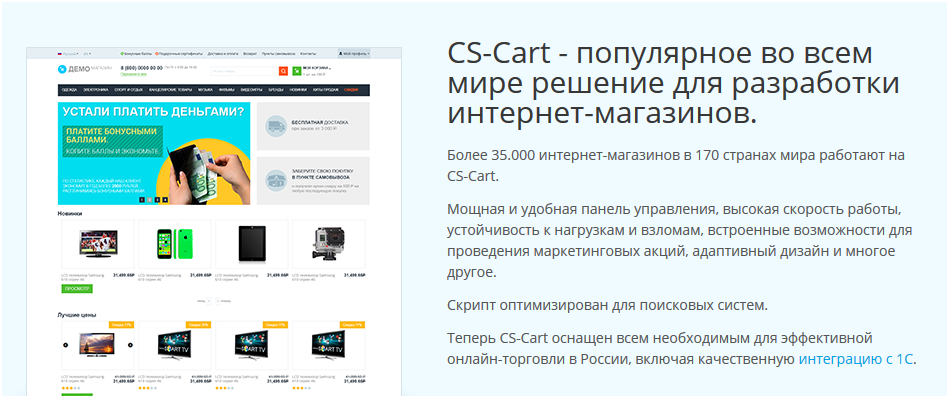948x396 pixels.
Task: Click the Скрипт оптимизирован для поисковых систем text
Action: pos(607,305)
